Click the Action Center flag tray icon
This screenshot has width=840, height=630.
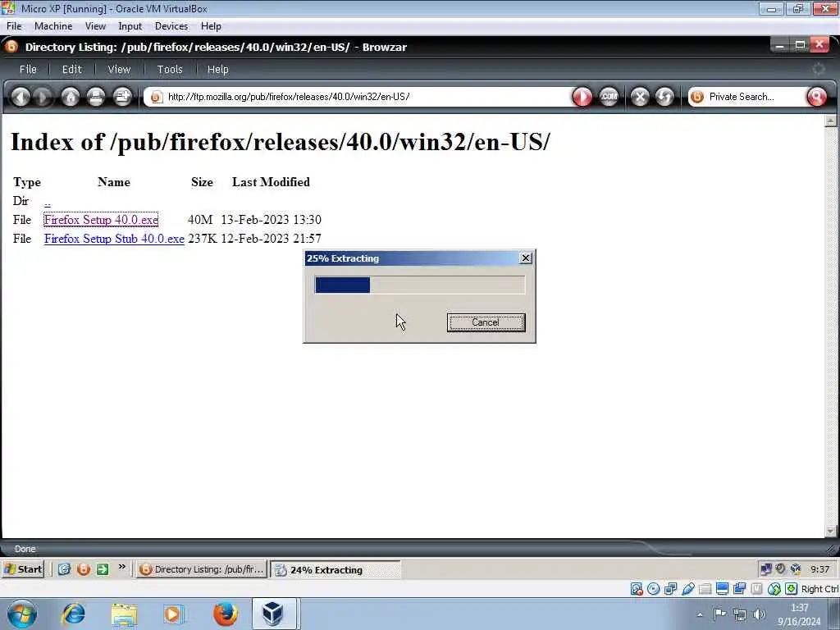click(x=720, y=614)
